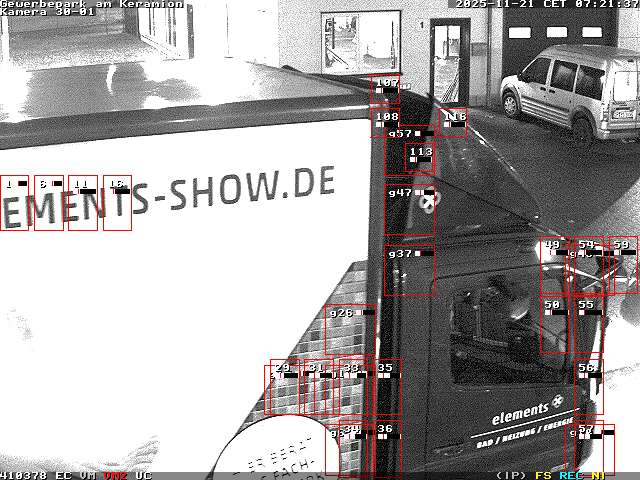Select the box labeled 56

(x=589, y=385)
